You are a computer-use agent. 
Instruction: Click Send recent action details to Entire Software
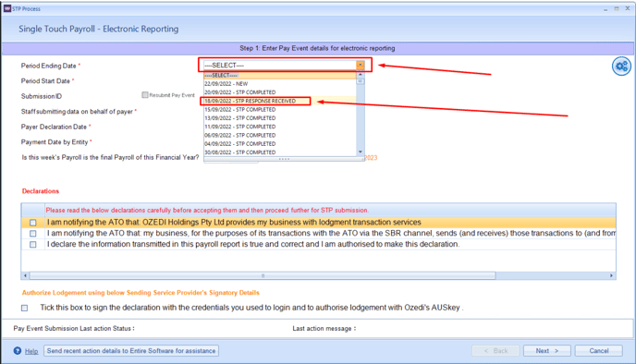click(131, 351)
